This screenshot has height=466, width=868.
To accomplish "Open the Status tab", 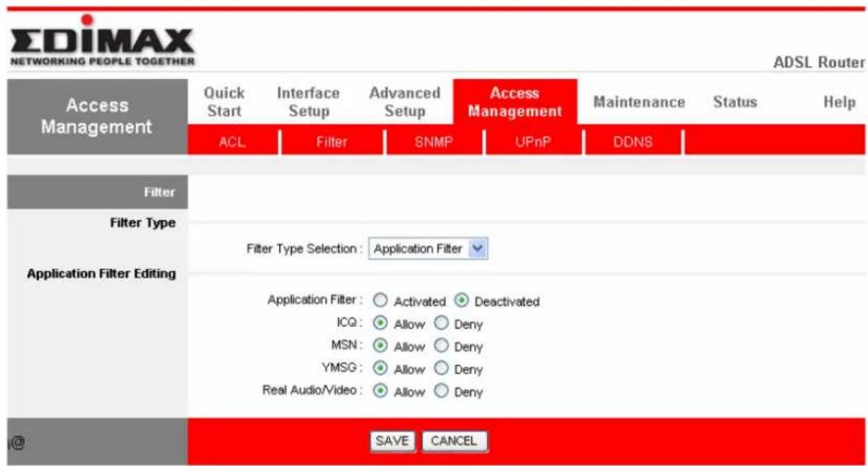I will (x=734, y=102).
